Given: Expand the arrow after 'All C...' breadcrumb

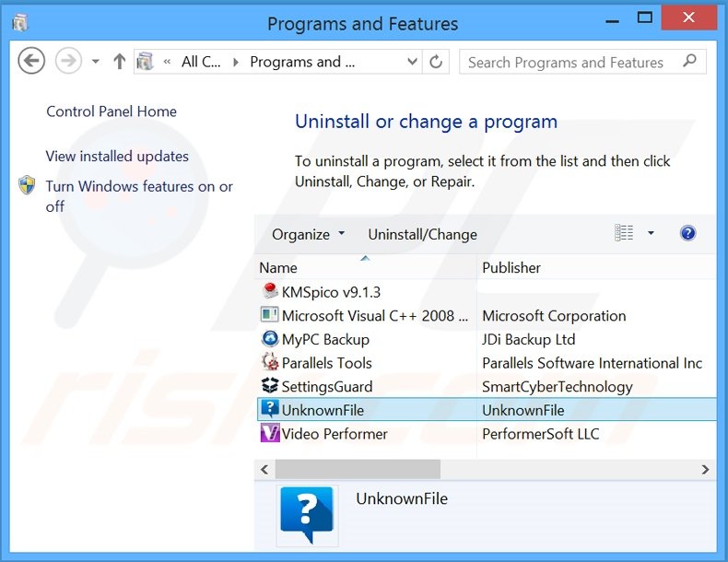Looking at the screenshot, I should tap(236, 62).
